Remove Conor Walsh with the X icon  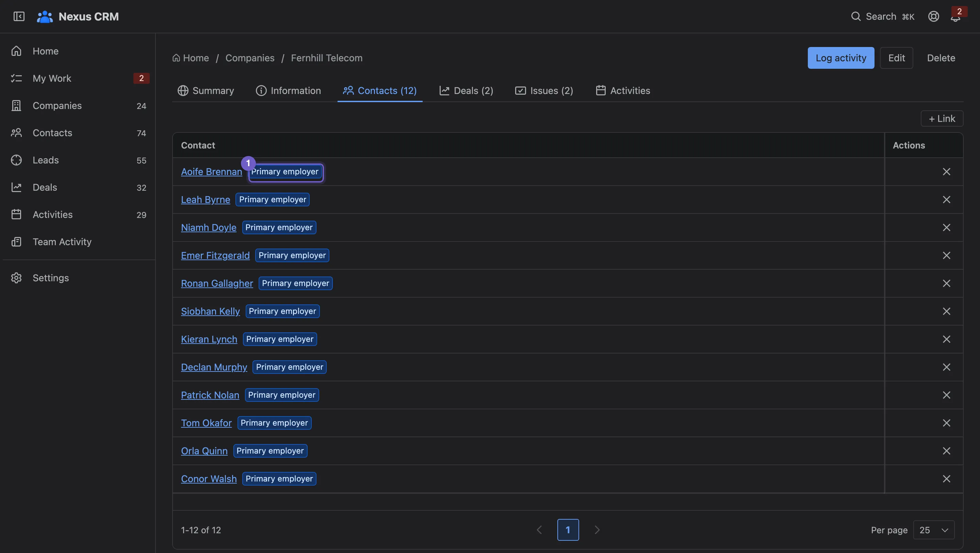947,479
